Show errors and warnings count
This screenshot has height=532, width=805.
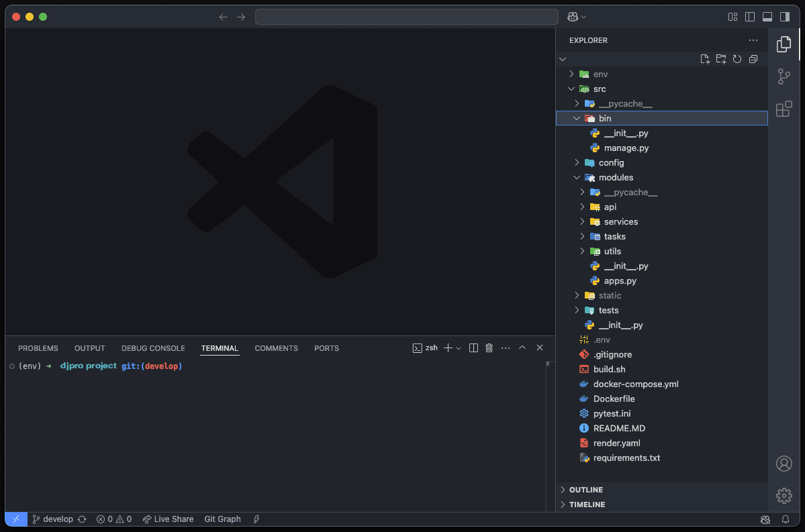click(x=114, y=519)
